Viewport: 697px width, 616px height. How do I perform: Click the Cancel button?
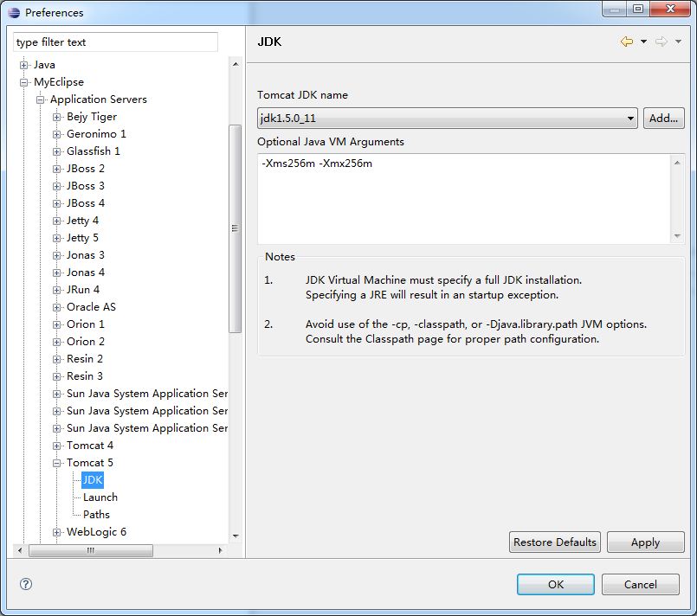(x=640, y=584)
